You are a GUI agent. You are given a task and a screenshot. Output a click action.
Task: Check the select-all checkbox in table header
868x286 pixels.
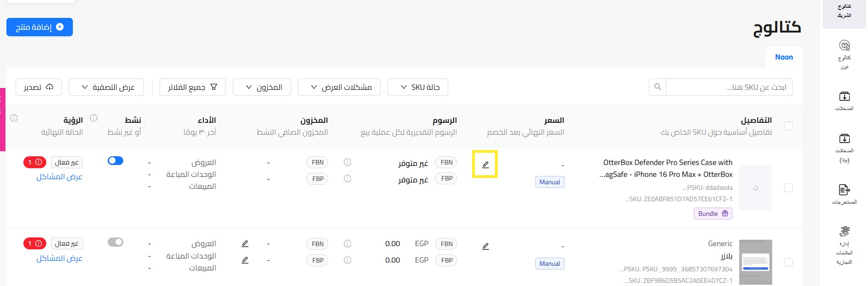(788, 126)
